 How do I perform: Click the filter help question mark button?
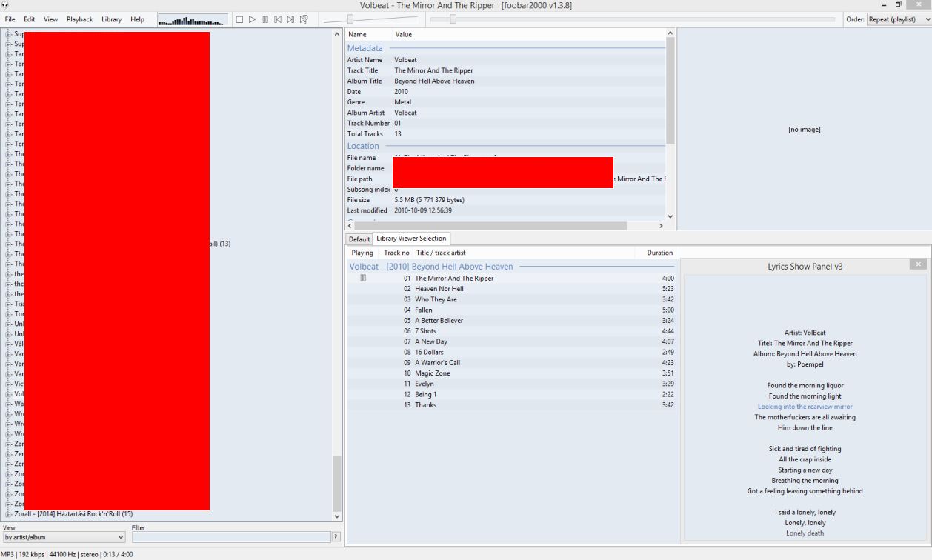tap(336, 537)
